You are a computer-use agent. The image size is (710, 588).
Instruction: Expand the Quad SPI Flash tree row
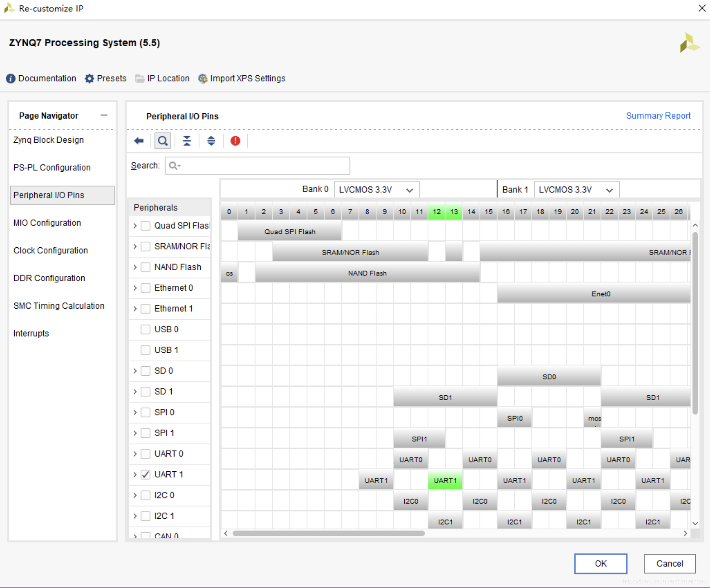tap(135, 225)
